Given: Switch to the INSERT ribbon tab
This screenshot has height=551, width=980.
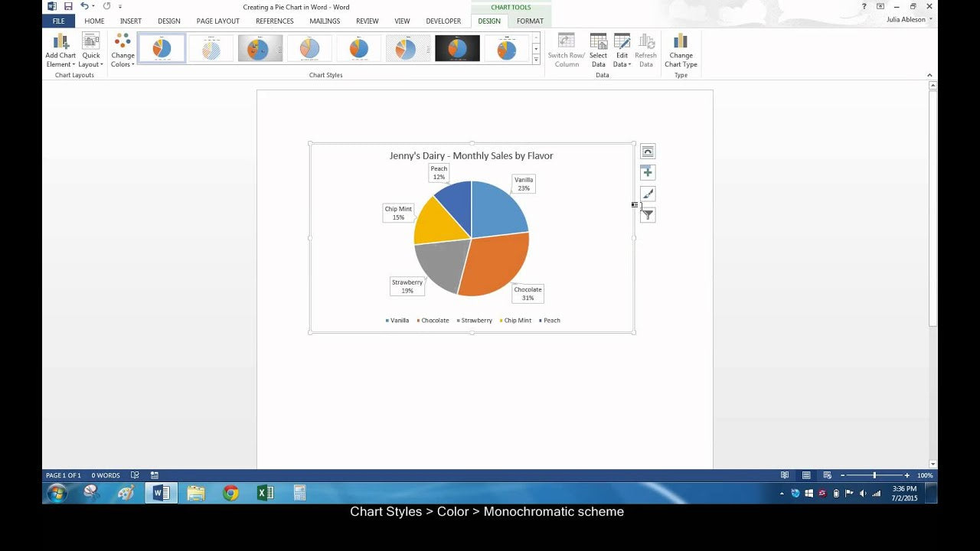Looking at the screenshot, I should tap(130, 21).
